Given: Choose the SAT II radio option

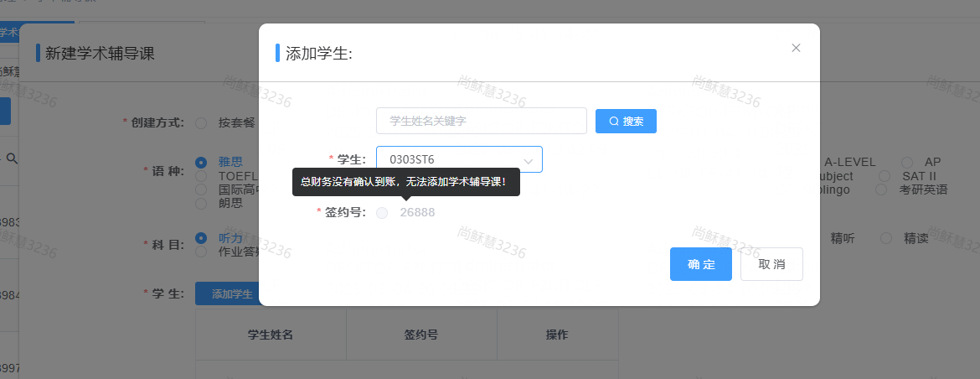Looking at the screenshot, I should coord(885,176).
